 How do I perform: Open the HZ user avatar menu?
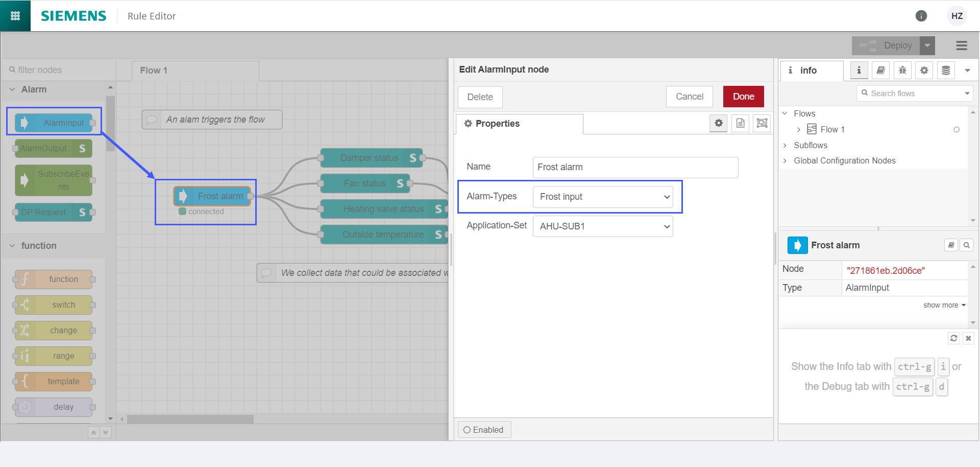click(957, 16)
